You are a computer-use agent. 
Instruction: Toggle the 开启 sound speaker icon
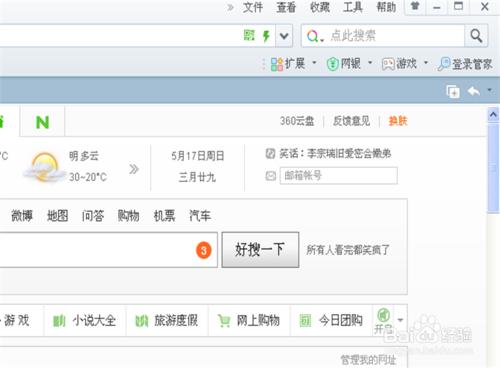click(383, 316)
